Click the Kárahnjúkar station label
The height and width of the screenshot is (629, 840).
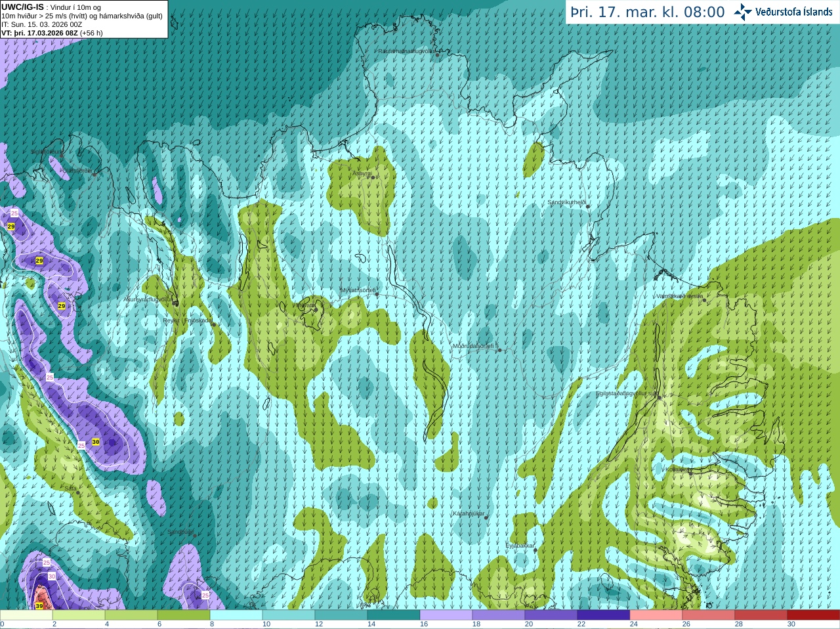(x=469, y=513)
